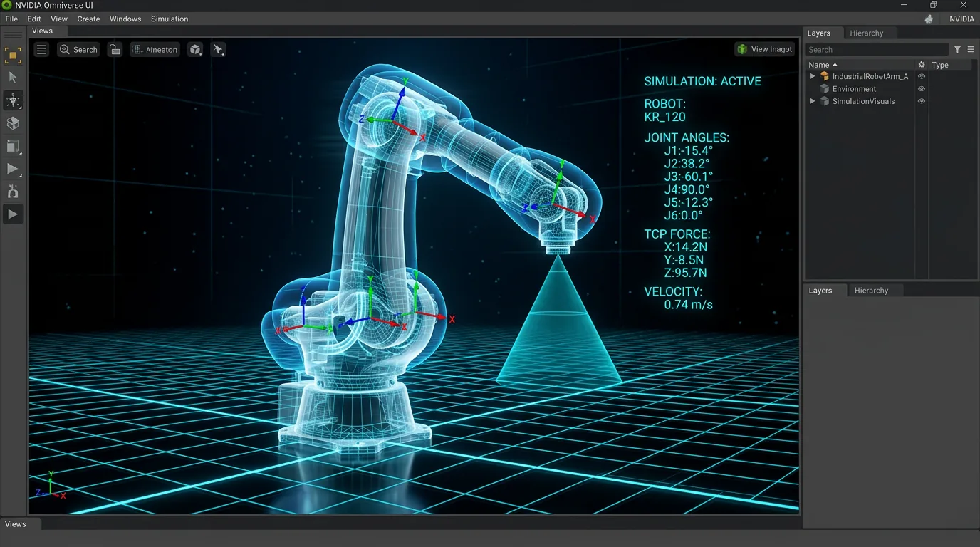
Task: Select the yellow frame selection tool
Action: tap(13, 55)
